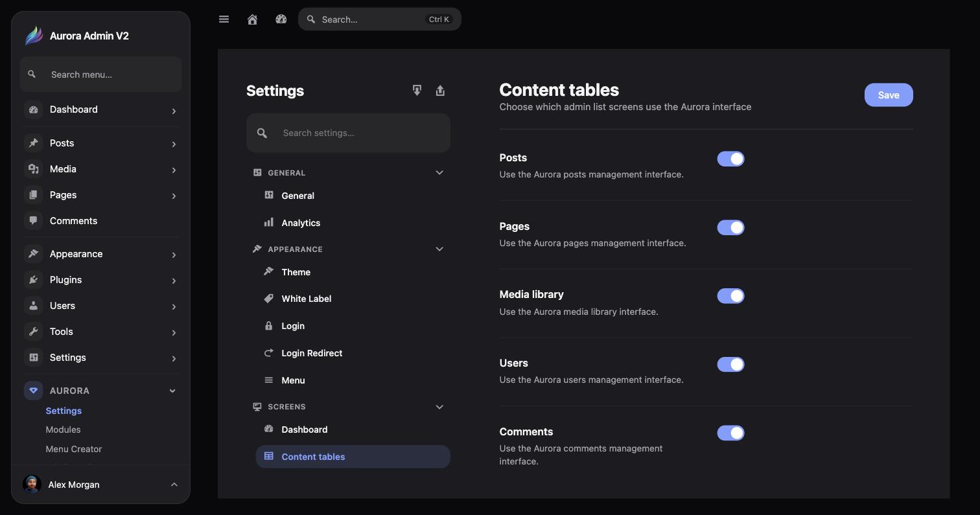Screen dimensions: 980x515
Task: Click the Plugins plug icon in sidebar
Action: point(34,280)
